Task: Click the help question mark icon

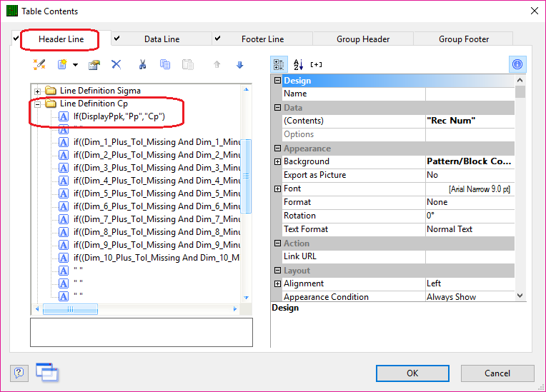Action: (x=19, y=373)
